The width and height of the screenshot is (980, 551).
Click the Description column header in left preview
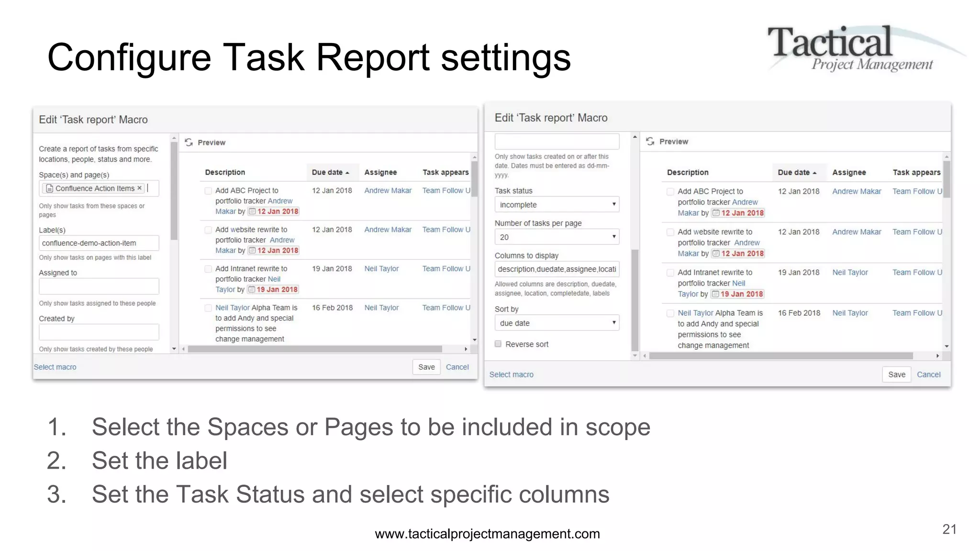pos(225,172)
